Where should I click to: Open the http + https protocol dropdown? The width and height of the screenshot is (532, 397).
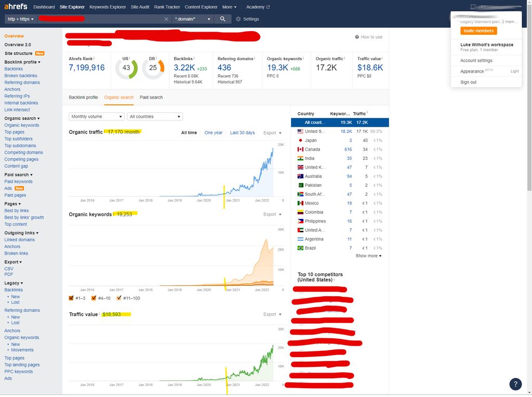click(21, 19)
